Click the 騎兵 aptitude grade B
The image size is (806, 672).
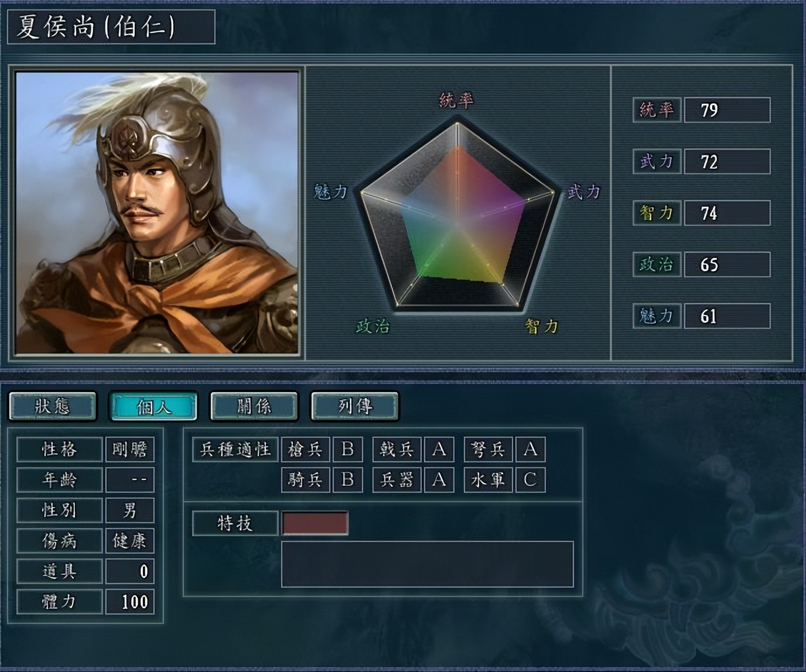click(x=348, y=479)
